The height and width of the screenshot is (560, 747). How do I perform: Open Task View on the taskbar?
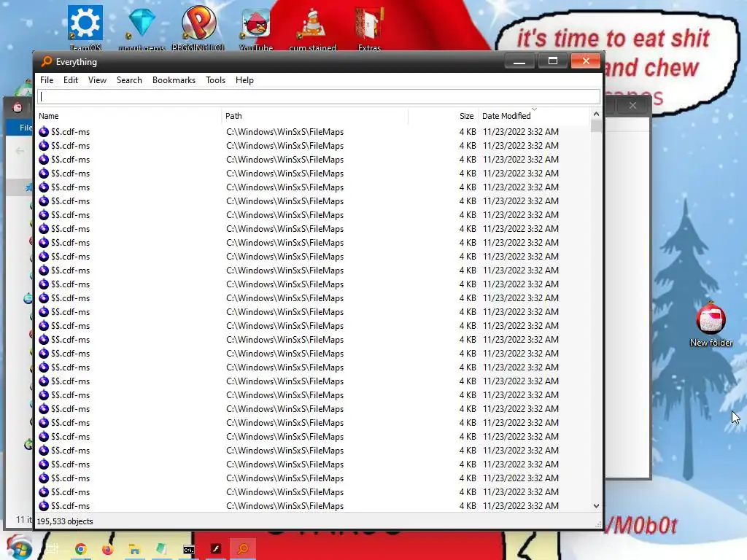click(x=53, y=549)
